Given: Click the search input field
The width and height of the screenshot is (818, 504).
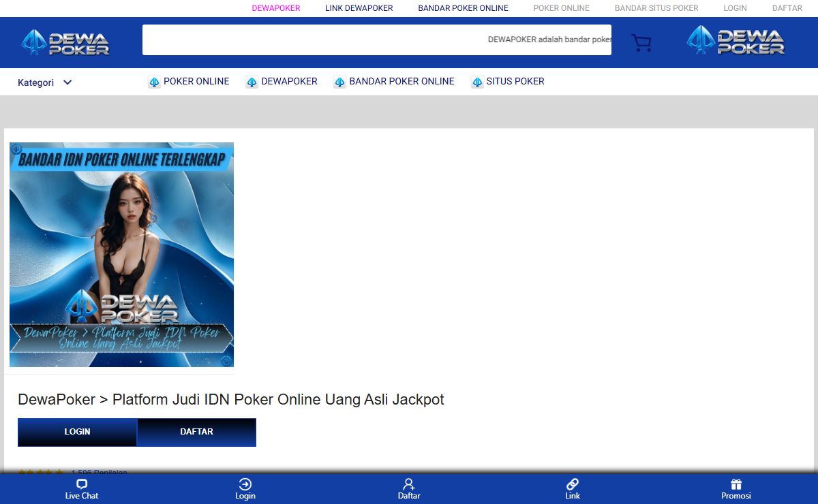Looking at the screenshot, I should (377, 40).
